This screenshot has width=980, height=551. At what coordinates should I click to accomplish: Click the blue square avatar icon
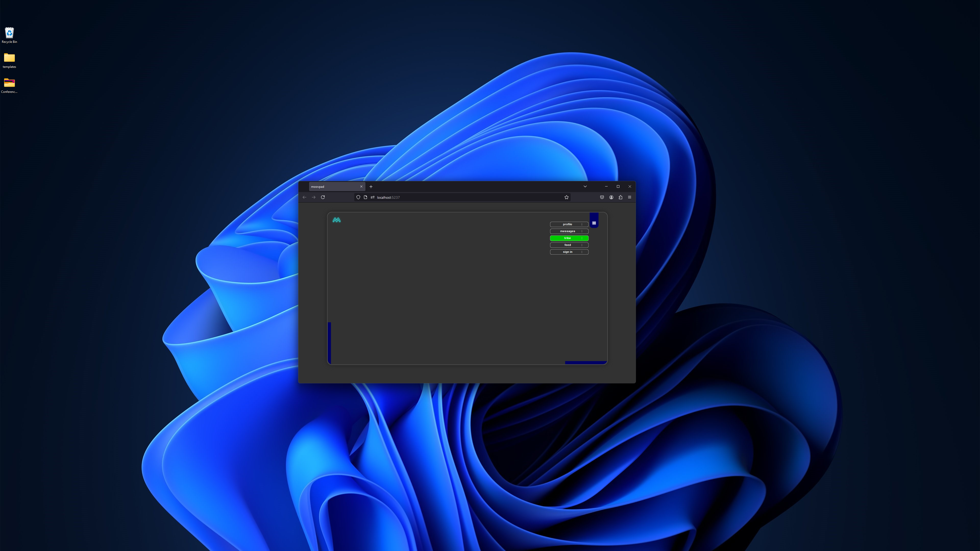point(594,219)
